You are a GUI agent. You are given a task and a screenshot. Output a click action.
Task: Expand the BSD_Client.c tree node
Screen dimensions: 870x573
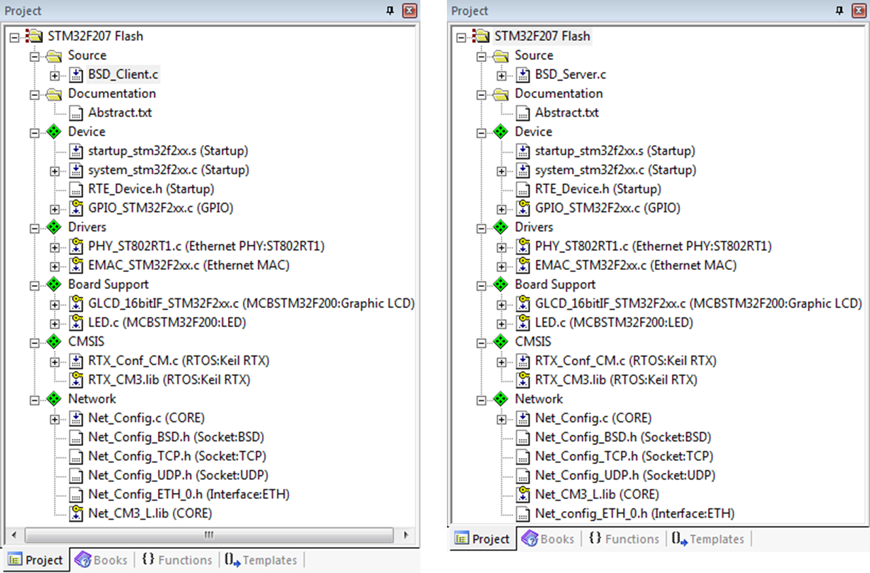click(x=55, y=75)
